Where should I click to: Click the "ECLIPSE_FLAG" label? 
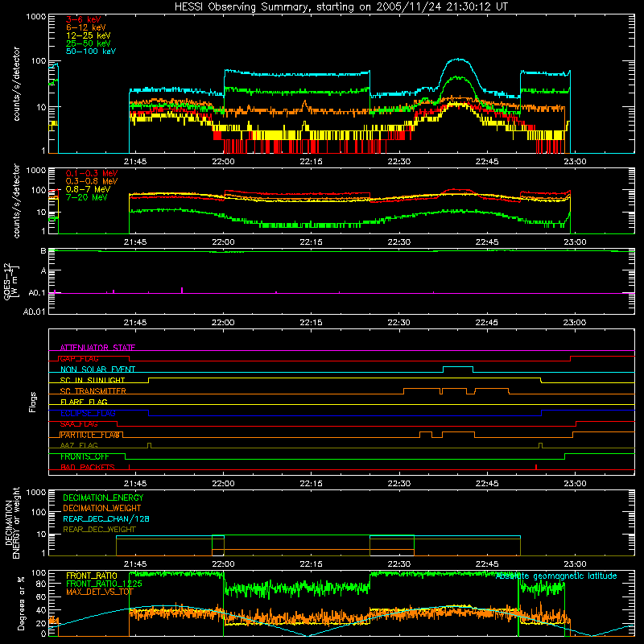[88, 413]
